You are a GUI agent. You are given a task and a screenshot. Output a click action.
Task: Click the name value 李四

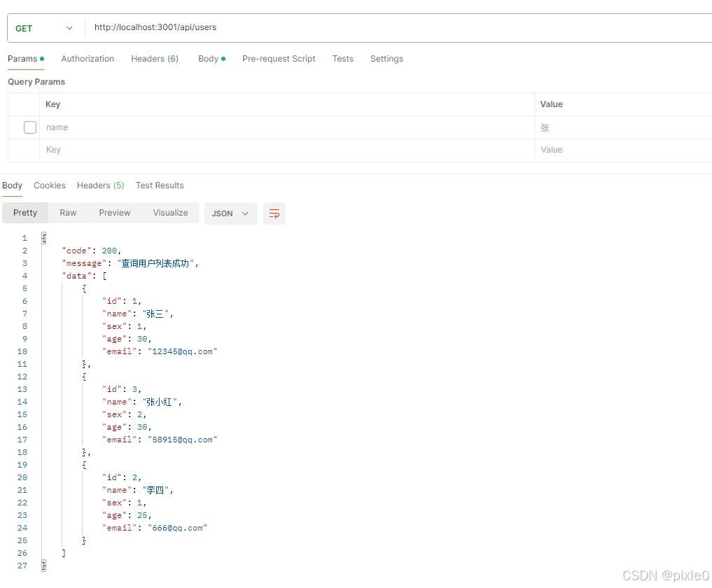coord(155,491)
